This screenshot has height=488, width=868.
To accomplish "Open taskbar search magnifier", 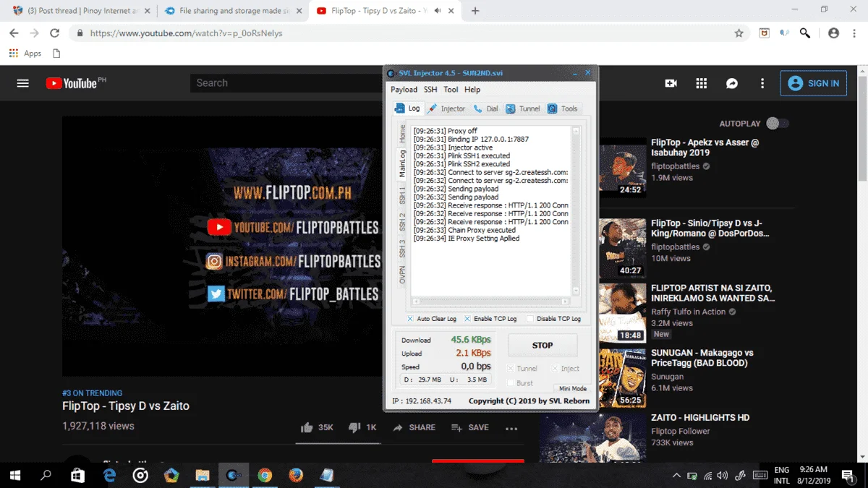I will pyautogui.click(x=46, y=475).
